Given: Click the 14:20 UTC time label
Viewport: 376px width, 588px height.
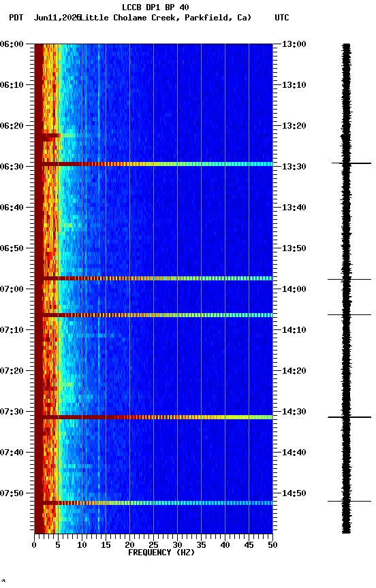Looking at the screenshot, I should [x=294, y=371].
